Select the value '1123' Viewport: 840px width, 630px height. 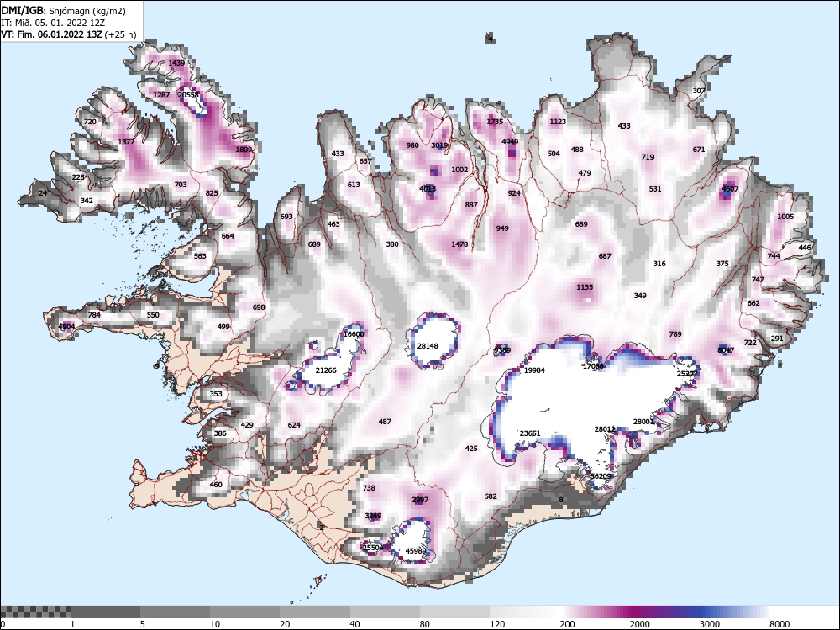558,122
